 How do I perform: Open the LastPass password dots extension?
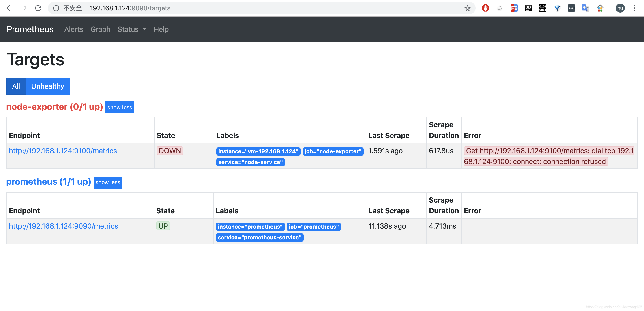[x=571, y=8]
